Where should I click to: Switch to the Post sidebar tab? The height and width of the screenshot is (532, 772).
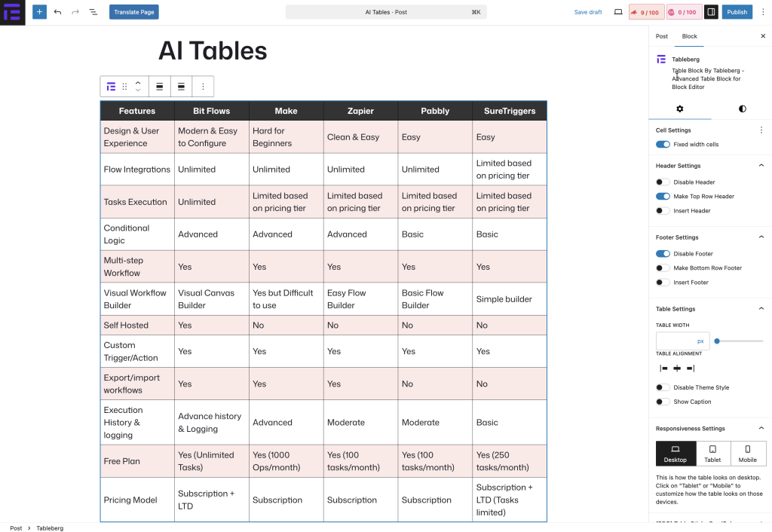662,36
